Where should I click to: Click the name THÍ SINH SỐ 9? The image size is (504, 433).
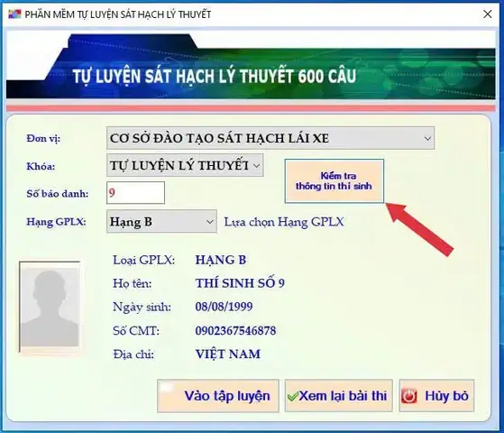240,283
